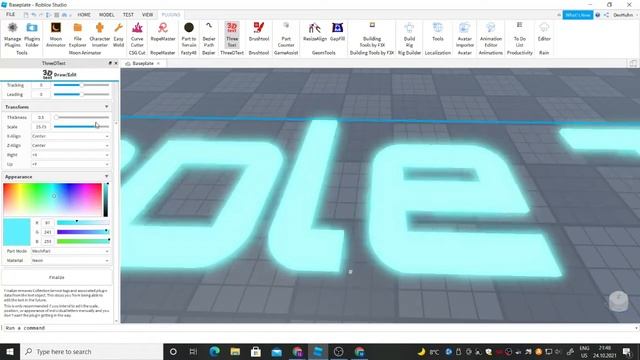The width and height of the screenshot is (640, 360).
Task: Select the Baseplate document tab
Action: 143,63
